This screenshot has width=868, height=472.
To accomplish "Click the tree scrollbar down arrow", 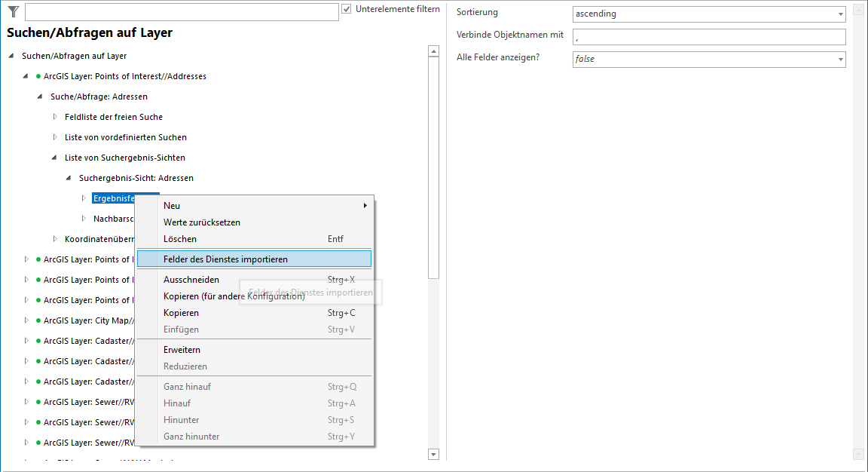I will (433, 454).
